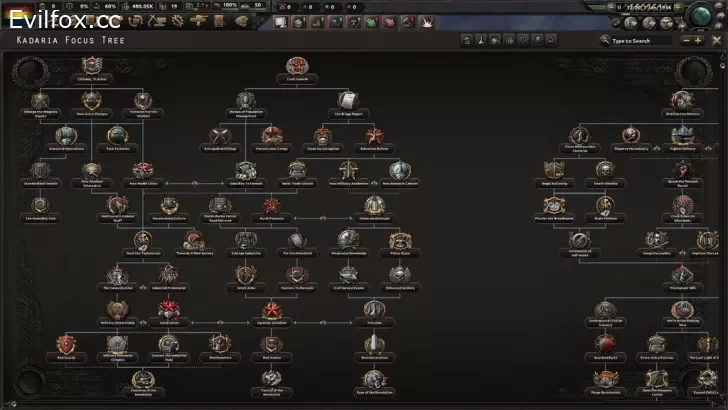Select the Syndicalism red star focus
This screenshot has width=728, height=410.
(169, 310)
